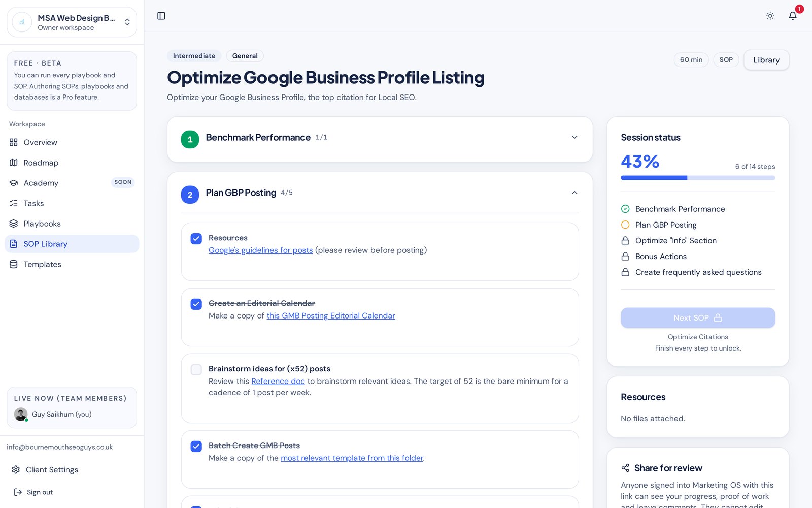Uncheck Batch Create GMB Posts checkbox
The width and height of the screenshot is (812, 508).
click(196, 446)
